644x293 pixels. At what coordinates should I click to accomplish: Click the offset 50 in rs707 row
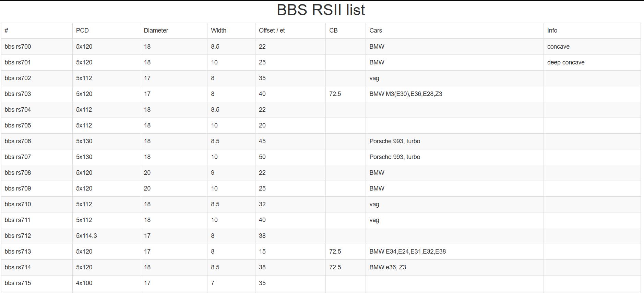pos(290,157)
